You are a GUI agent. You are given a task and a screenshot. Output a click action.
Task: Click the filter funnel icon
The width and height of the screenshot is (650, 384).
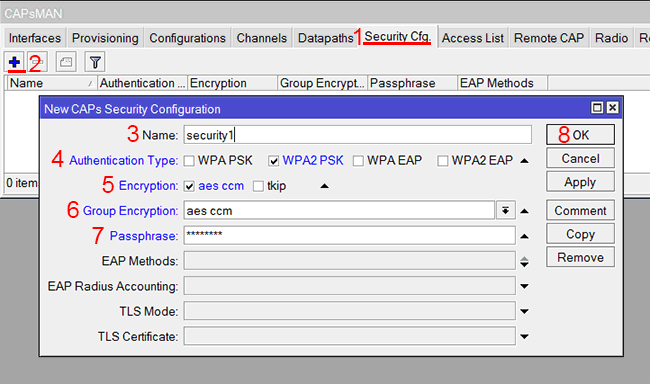coord(95,62)
